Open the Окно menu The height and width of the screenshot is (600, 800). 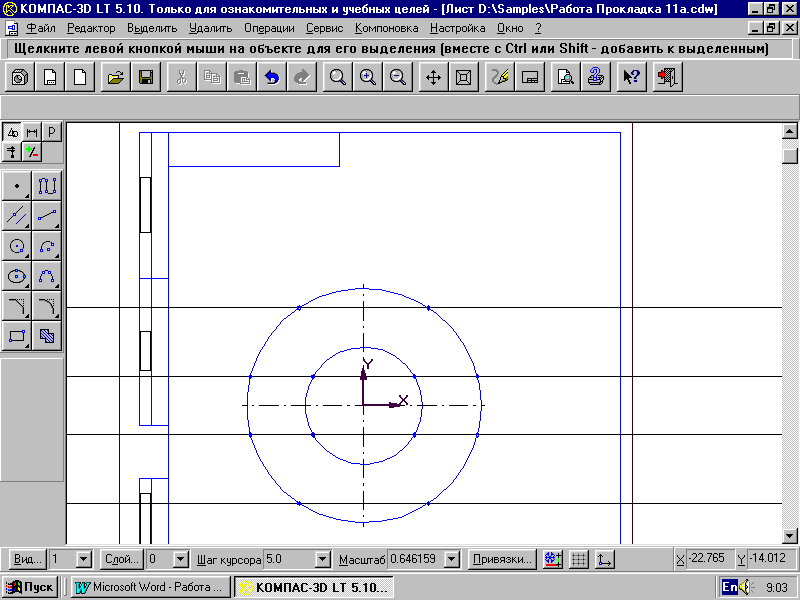tap(510, 28)
